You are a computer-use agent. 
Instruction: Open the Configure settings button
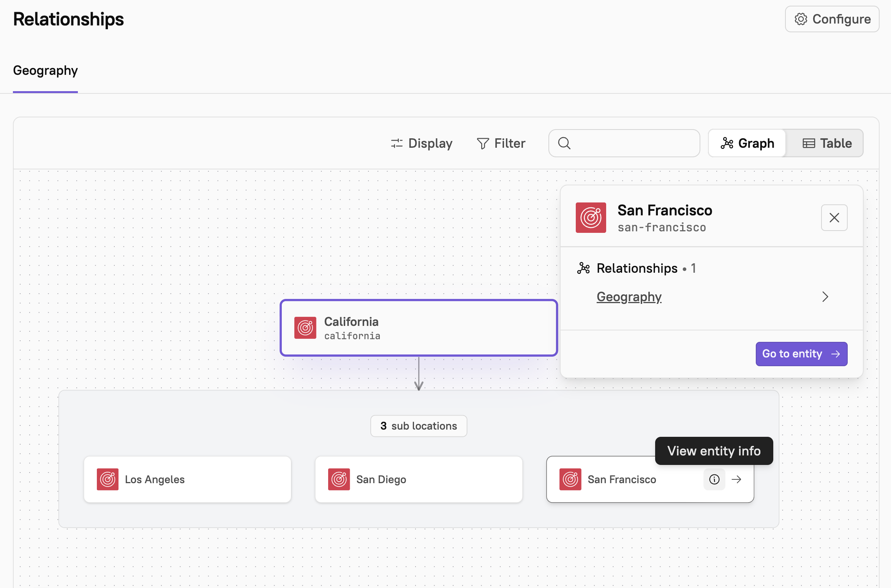point(832,19)
